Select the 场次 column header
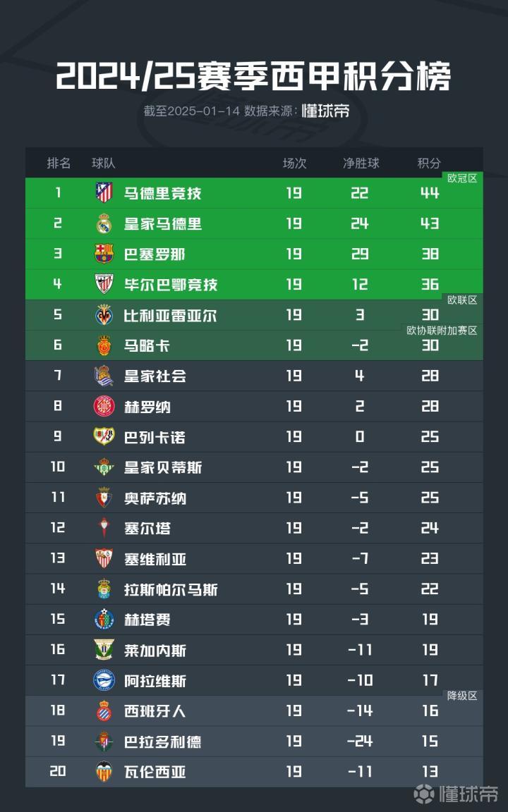Image resolution: width=508 pixels, height=812 pixels. [x=294, y=163]
